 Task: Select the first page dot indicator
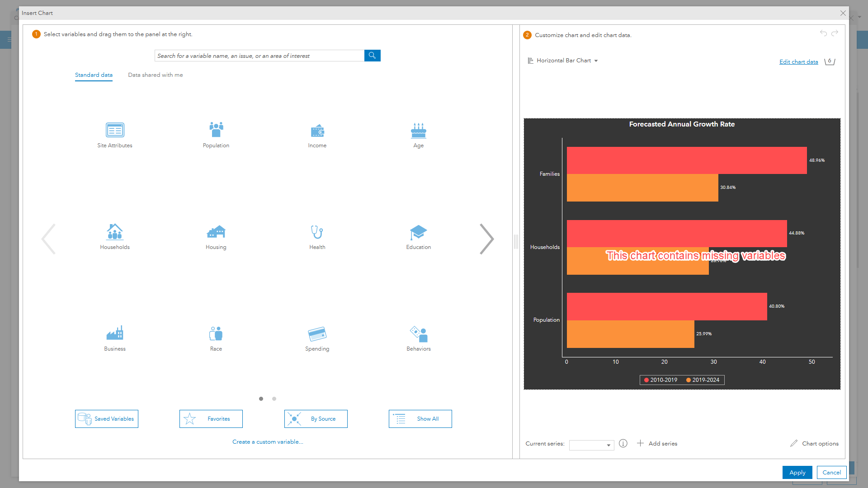tap(261, 399)
